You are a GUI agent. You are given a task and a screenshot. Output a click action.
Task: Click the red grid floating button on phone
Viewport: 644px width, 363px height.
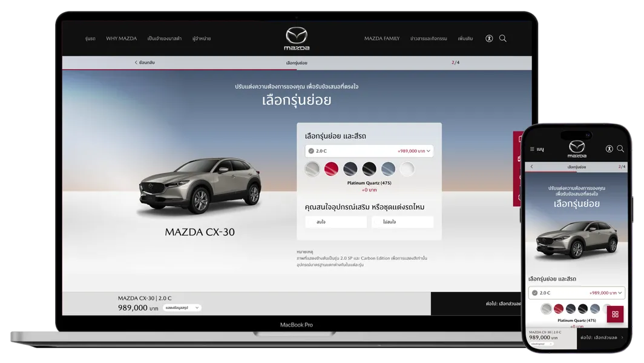point(615,315)
